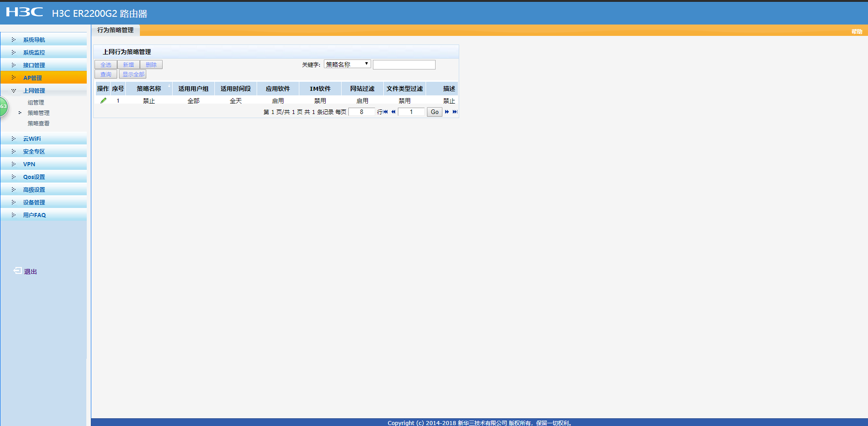Screen dimensions: 868x426
Task: Click IM软件 column header
Action: point(320,89)
